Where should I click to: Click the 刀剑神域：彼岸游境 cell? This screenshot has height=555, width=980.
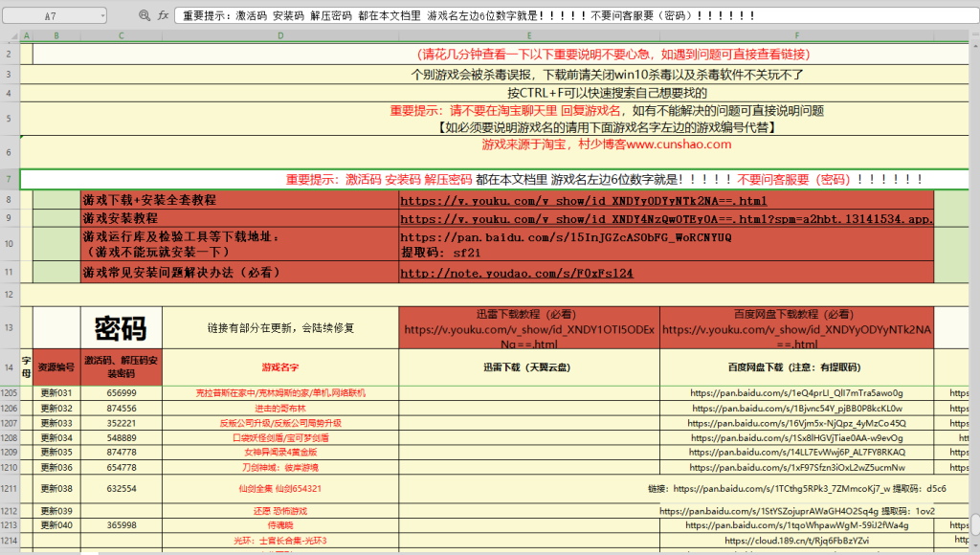[280, 468]
